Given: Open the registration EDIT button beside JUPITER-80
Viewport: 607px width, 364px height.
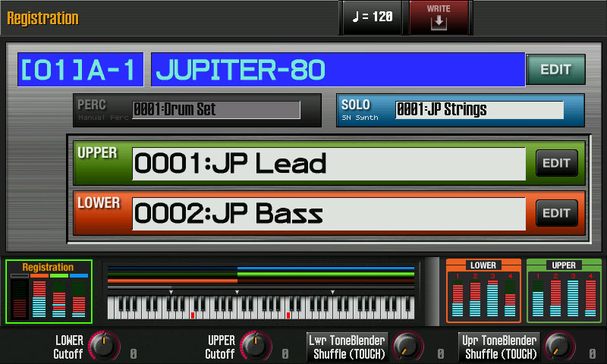Looking at the screenshot, I should (556, 70).
